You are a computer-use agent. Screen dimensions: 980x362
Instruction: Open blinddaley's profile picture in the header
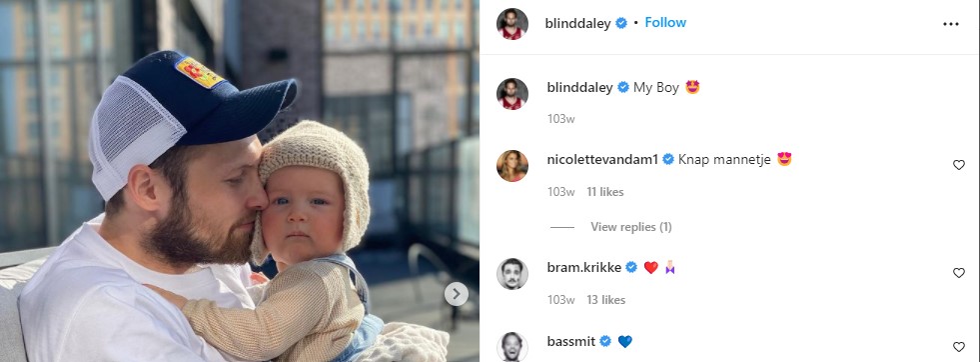point(512,24)
